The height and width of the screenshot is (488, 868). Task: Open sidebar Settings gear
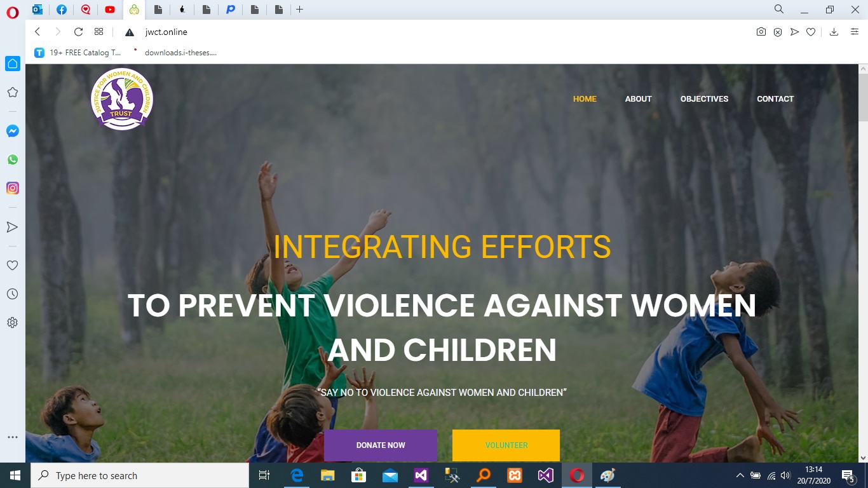point(12,323)
